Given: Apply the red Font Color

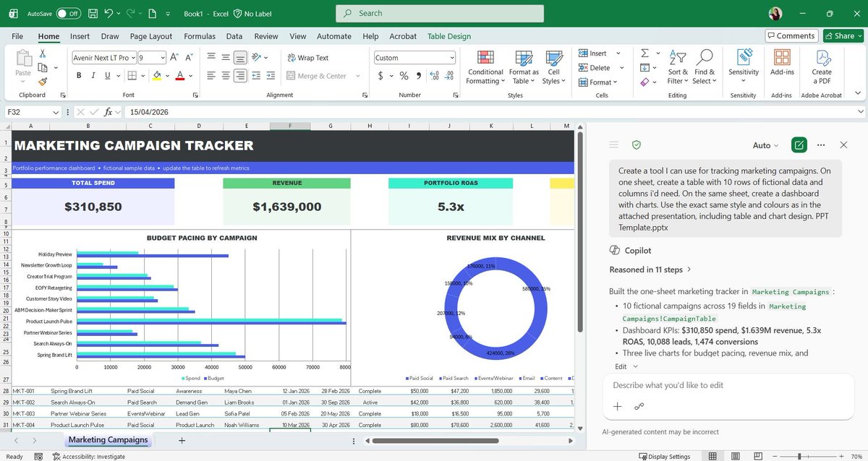Looking at the screenshot, I should coord(179,76).
